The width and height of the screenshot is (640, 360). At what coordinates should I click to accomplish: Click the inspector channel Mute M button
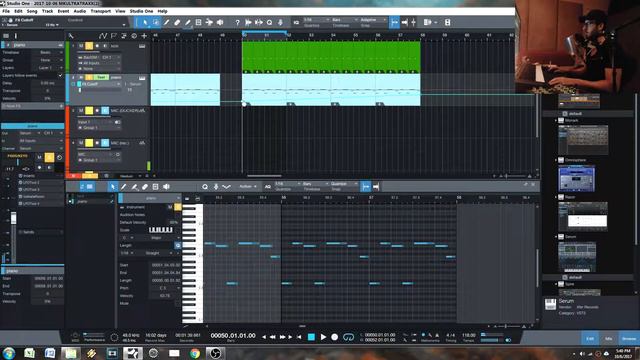40,157
